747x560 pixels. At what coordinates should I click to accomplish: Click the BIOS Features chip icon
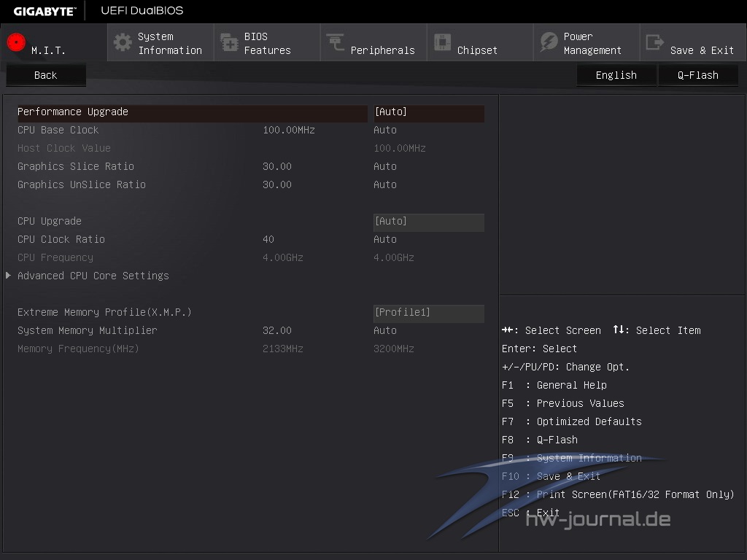[229, 42]
